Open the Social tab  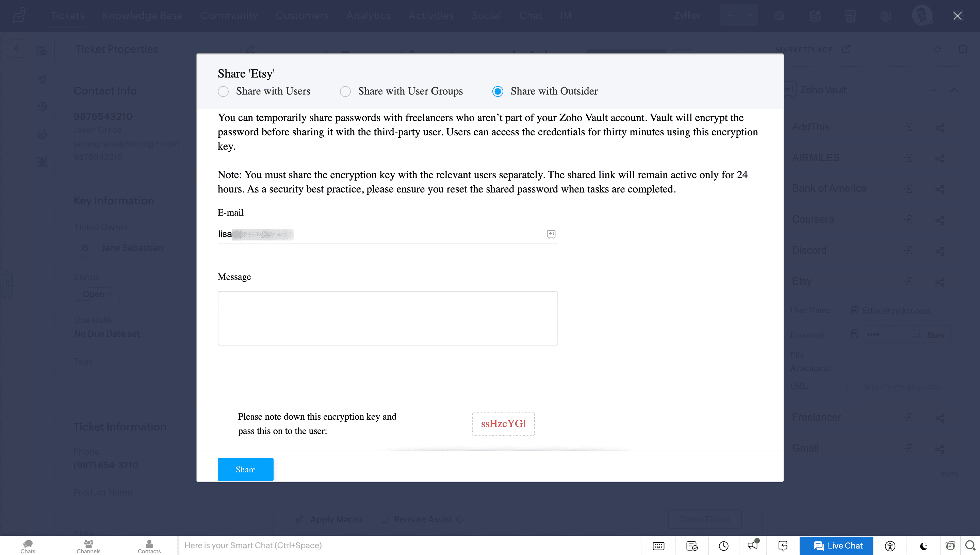coord(486,16)
